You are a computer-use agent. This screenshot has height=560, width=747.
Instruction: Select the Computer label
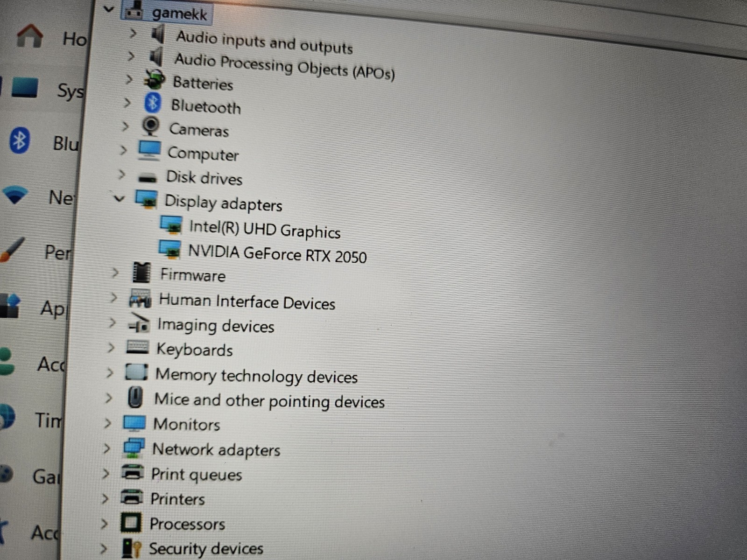203,154
